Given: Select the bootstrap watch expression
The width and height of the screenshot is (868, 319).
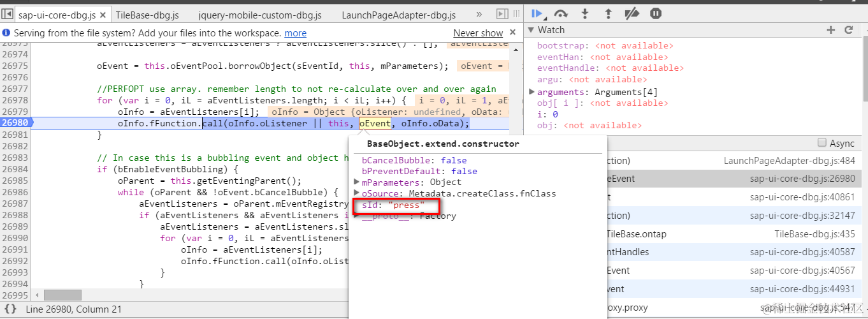Looking at the screenshot, I should 605,45.
